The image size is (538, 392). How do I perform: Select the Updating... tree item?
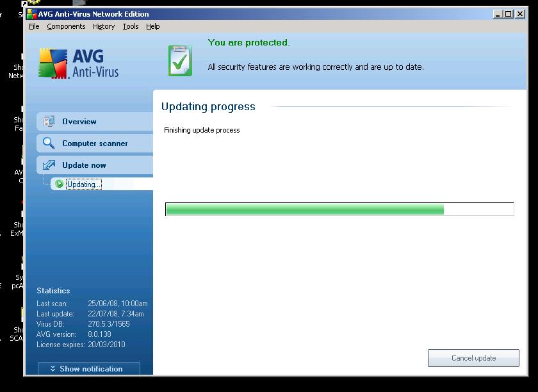pyautogui.click(x=83, y=184)
